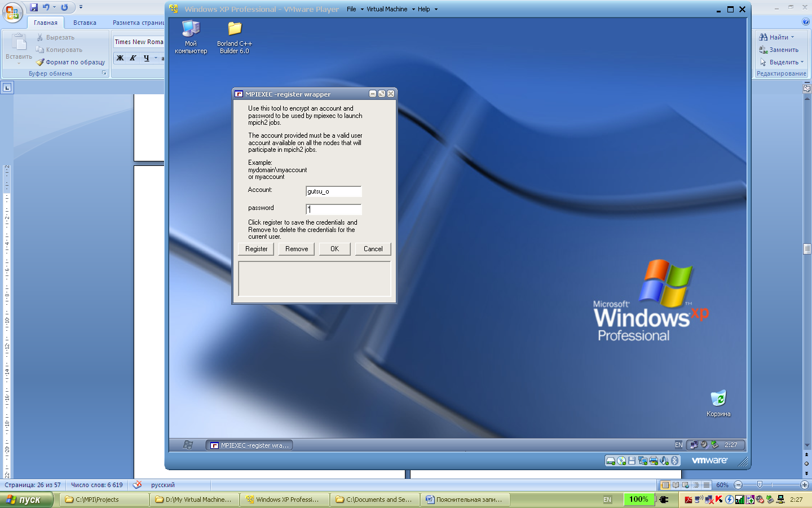Click VMware CD/DVD device icon
812x508 pixels.
click(x=621, y=461)
